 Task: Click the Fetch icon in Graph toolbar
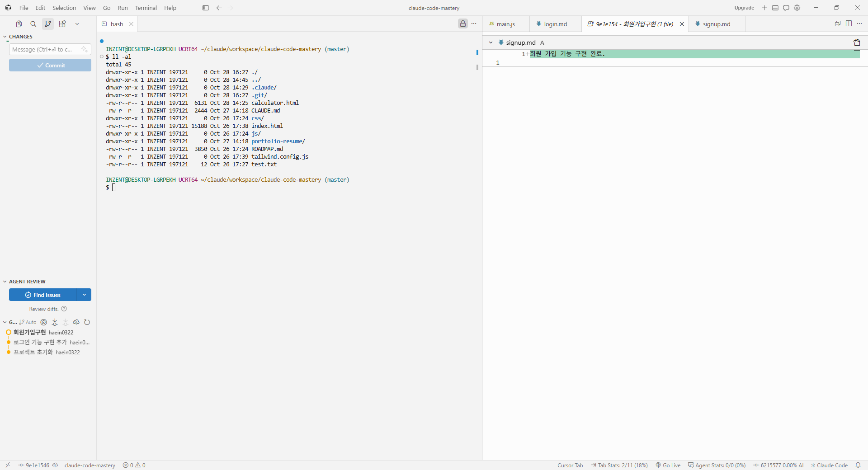pyautogui.click(x=55, y=322)
